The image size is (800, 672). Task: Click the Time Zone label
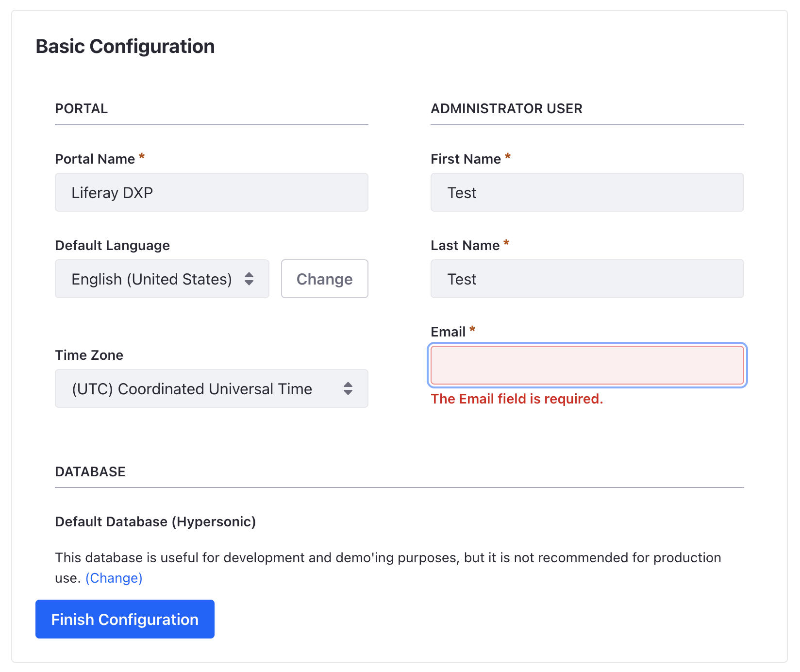(x=89, y=355)
